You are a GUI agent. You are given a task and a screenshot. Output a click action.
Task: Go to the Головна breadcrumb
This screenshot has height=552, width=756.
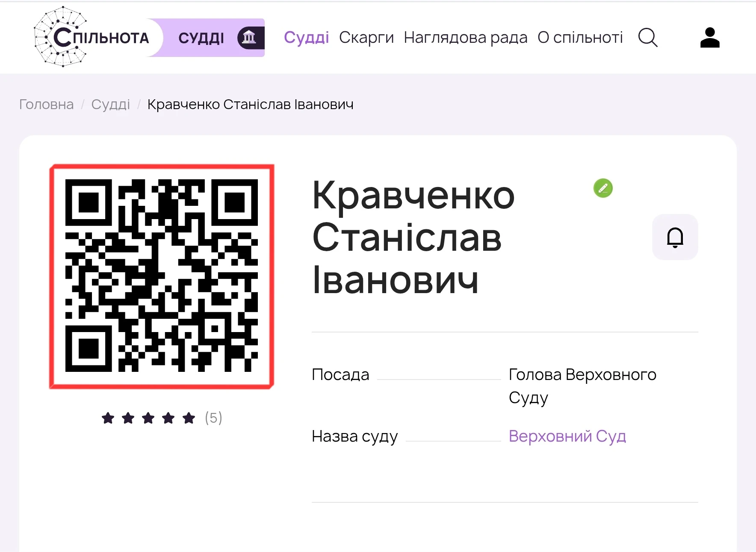46,104
